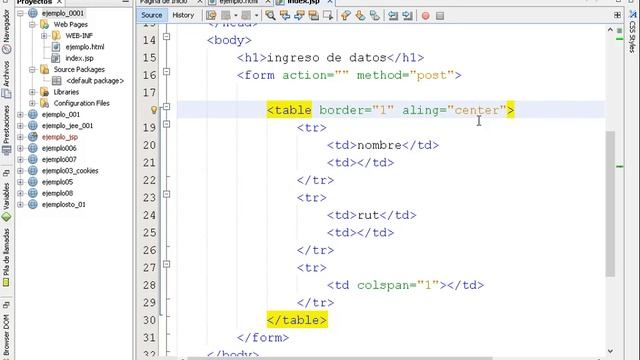The width and height of the screenshot is (640, 360).
Task: Collapse code fold at form line 16
Action: [167, 72]
